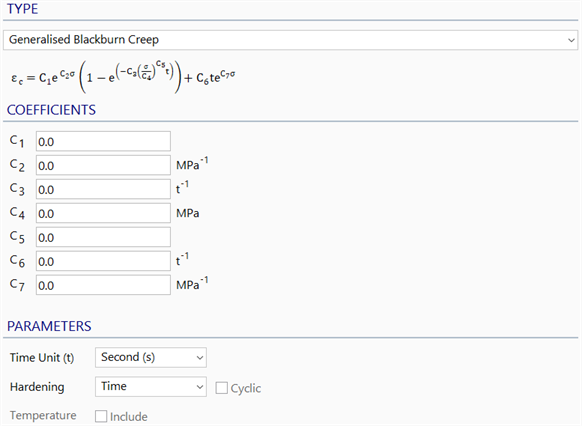582x426 pixels.
Task: Click the creep strain equation image
Action: click(123, 76)
